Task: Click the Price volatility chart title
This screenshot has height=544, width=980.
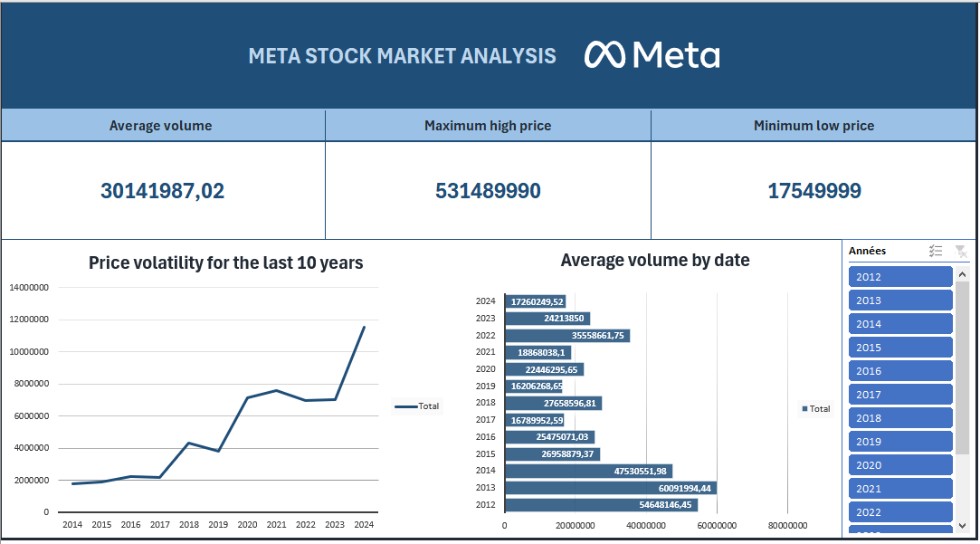Action: point(226,263)
